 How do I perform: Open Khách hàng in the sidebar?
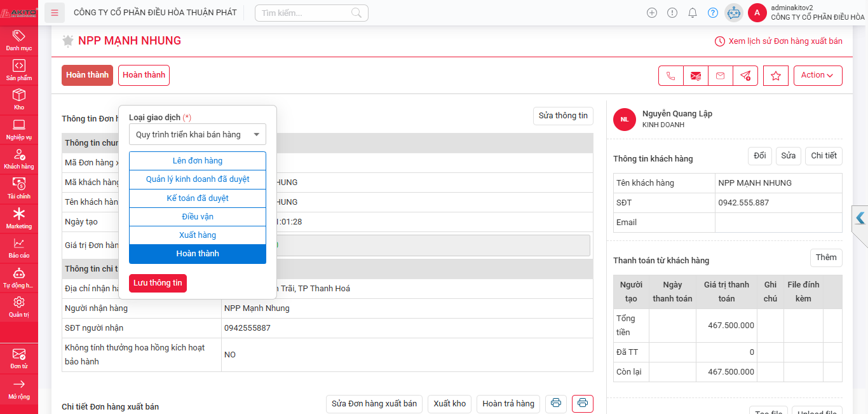tap(19, 158)
